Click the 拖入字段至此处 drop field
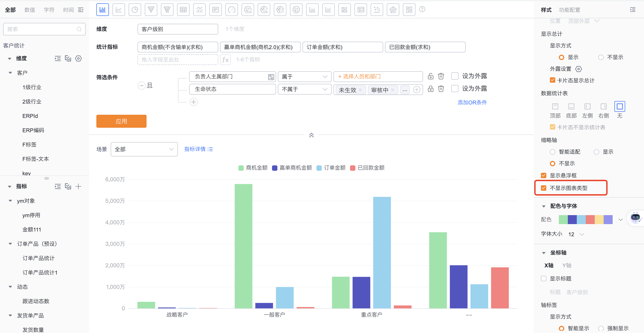Image resolution: width=644 pixels, height=333 pixels. click(x=178, y=60)
